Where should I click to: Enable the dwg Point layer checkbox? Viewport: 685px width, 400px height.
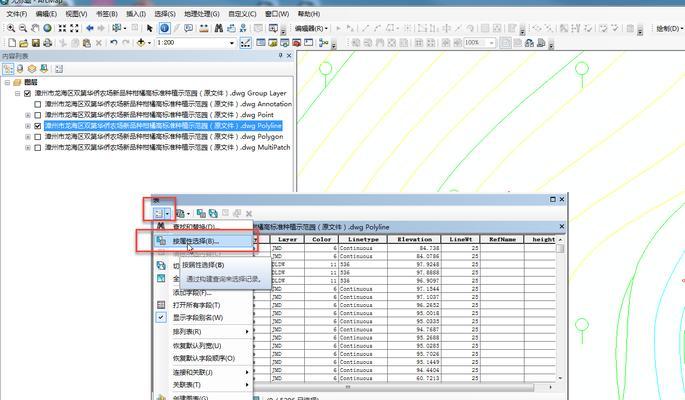click(38, 115)
